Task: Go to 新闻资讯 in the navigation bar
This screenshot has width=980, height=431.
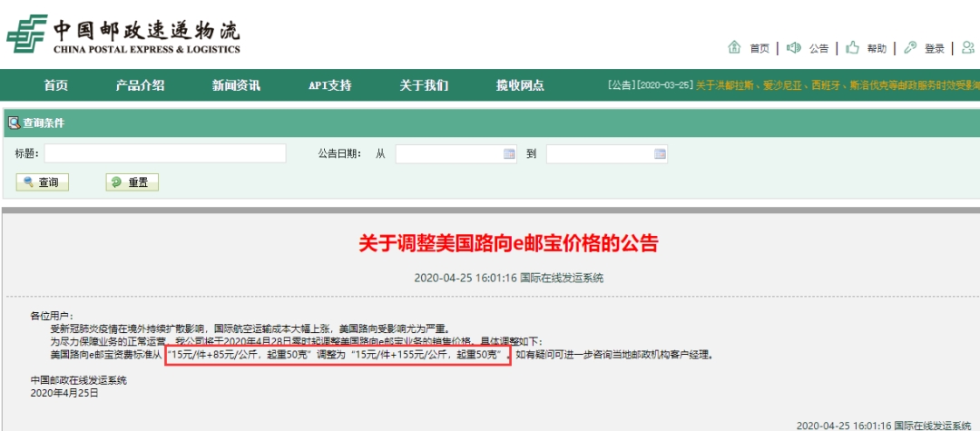Action: tap(236, 85)
